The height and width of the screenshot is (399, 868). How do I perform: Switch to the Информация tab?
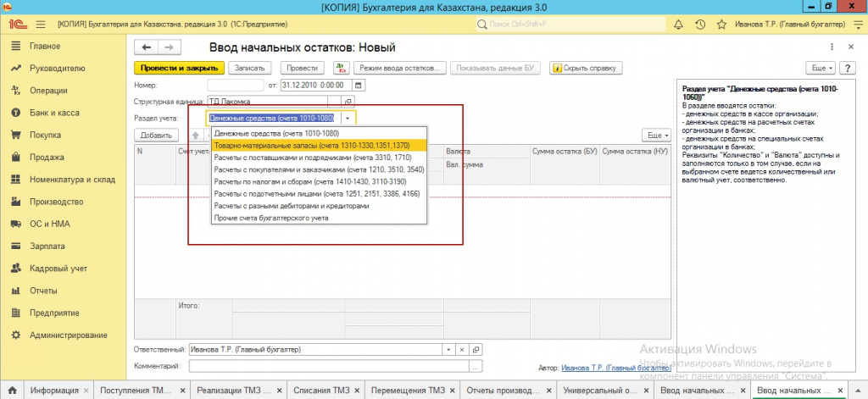54,391
